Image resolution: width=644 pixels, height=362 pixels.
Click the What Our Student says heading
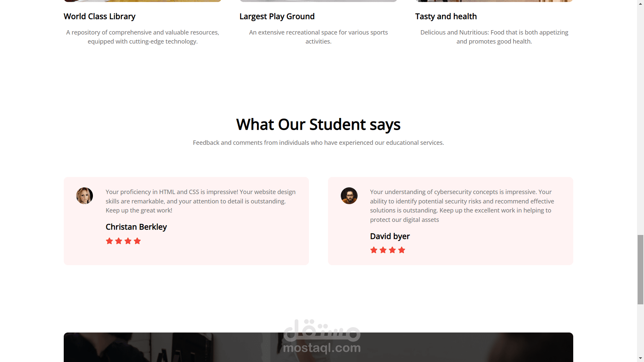pyautogui.click(x=318, y=124)
